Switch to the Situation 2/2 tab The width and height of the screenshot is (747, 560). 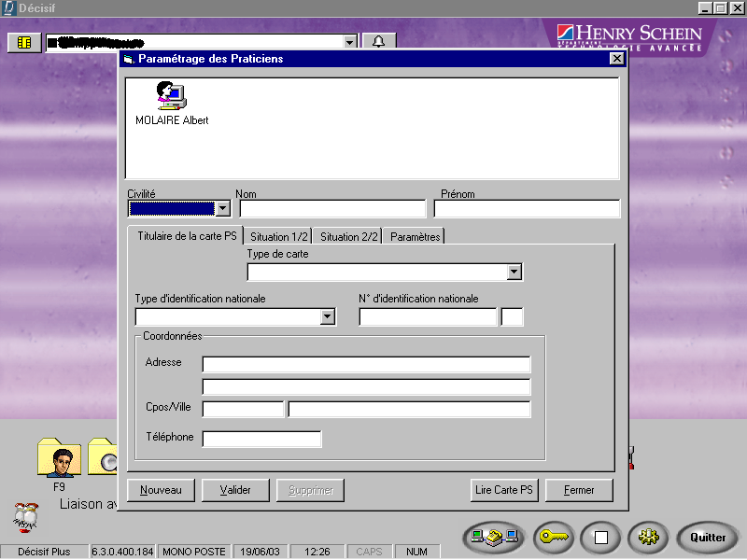[x=348, y=236]
